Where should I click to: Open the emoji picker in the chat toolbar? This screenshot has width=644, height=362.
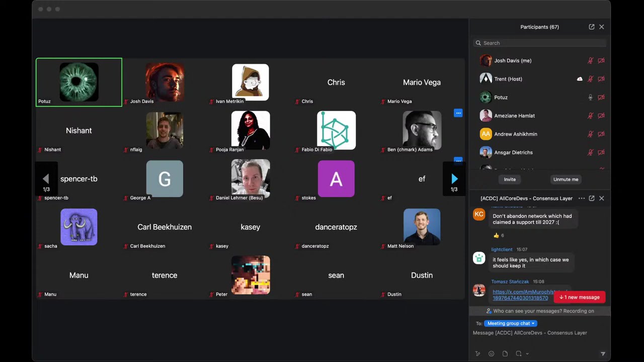coord(492,353)
